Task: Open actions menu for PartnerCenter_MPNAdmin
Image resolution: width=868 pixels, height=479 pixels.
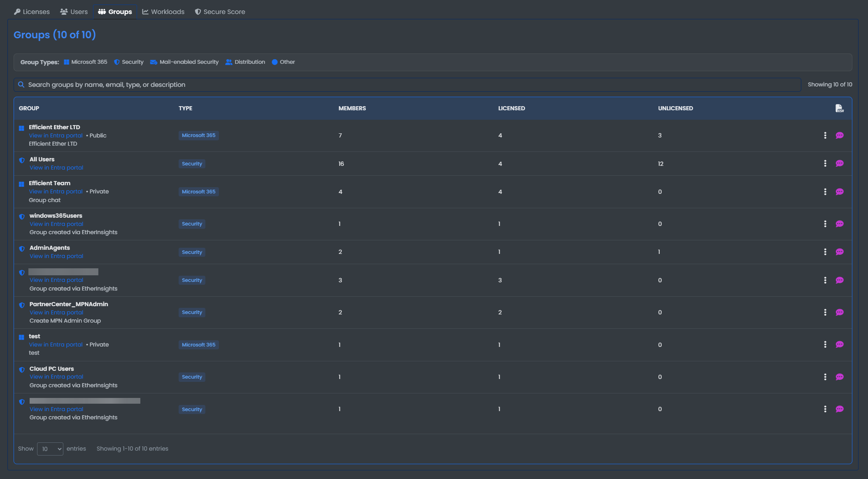Action: point(825,312)
